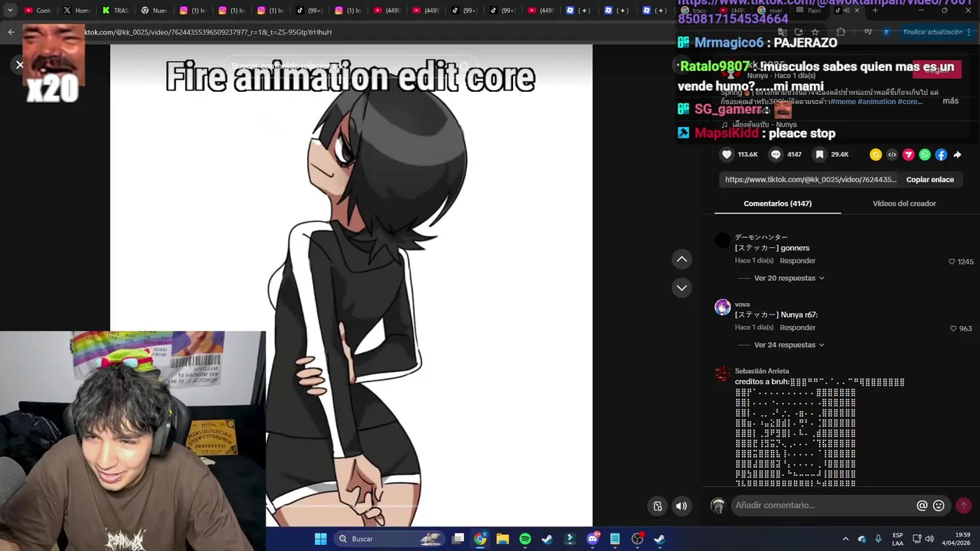Open Chrome from the taskbar

[480, 539]
